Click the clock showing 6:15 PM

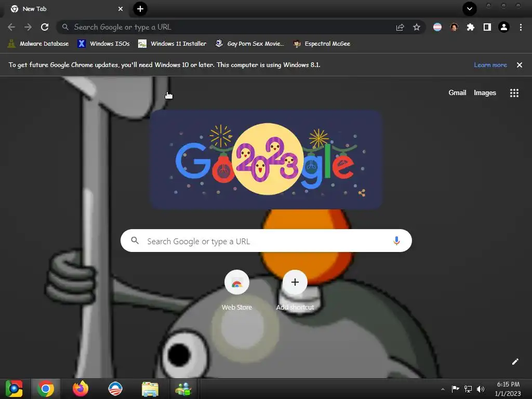point(508,389)
